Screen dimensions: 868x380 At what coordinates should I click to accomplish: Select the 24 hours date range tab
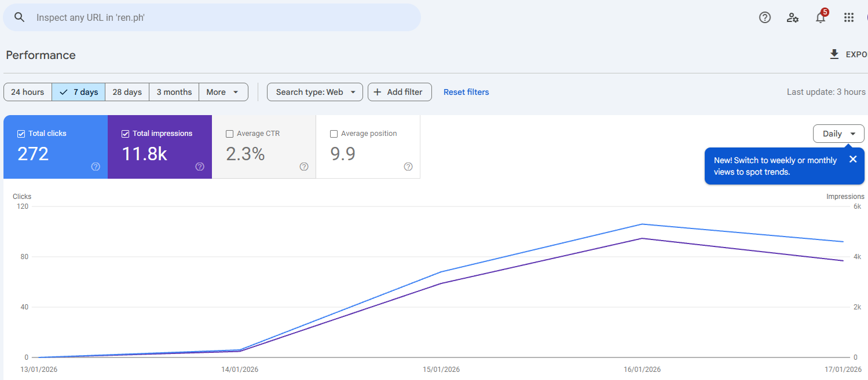[27, 91]
